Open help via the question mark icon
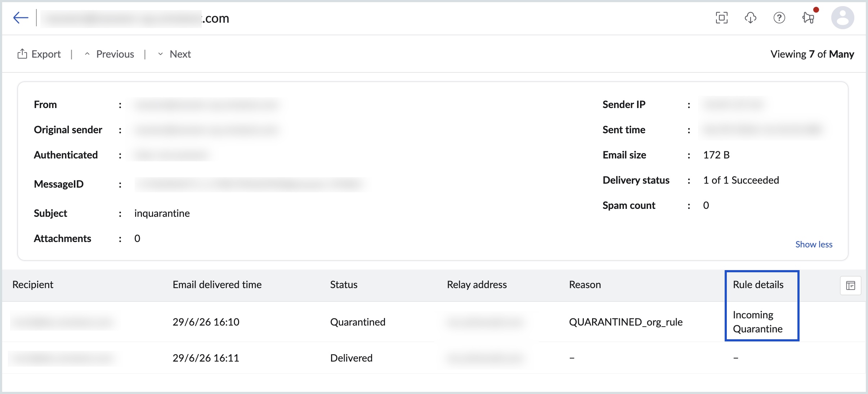The height and width of the screenshot is (394, 868). pyautogui.click(x=779, y=18)
